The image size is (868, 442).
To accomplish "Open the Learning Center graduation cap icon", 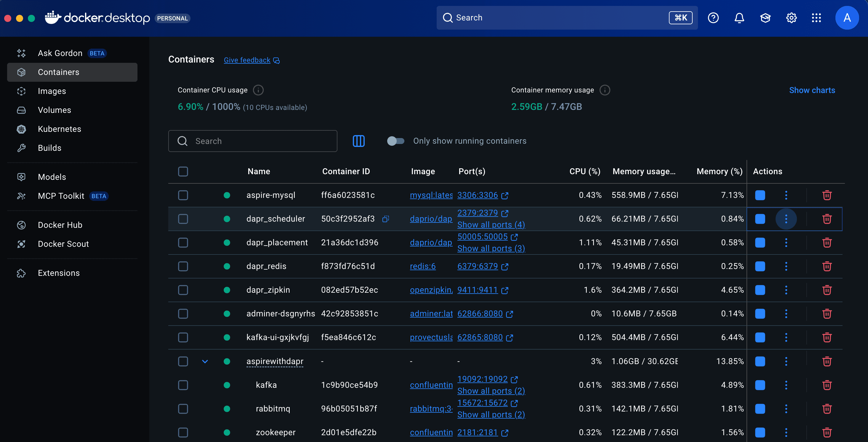I will (x=765, y=18).
